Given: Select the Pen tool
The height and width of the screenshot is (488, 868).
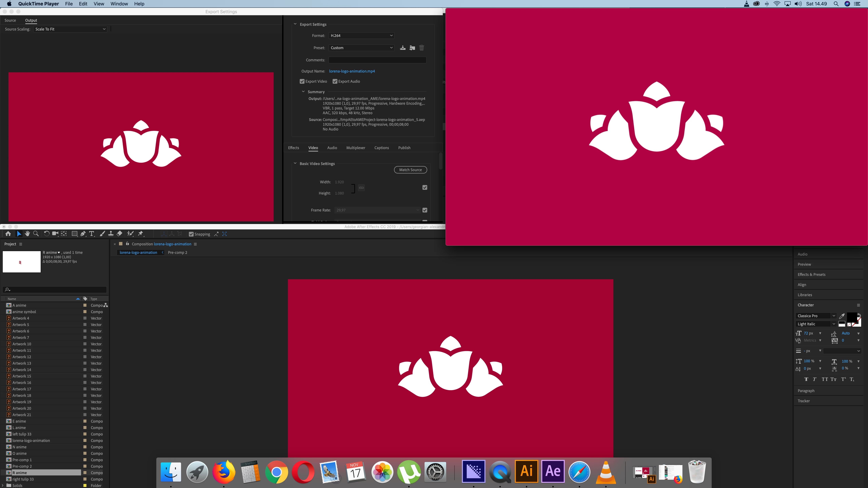Looking at the screenshot, I should point(83,234).
